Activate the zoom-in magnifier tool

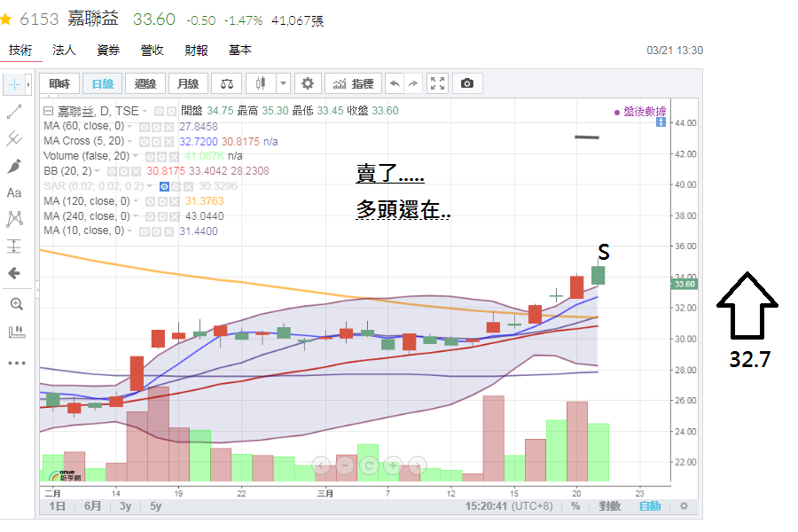coord(16,304)
